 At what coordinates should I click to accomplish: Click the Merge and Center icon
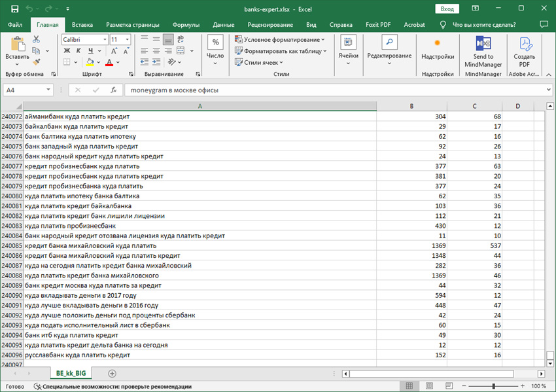point(181,51)
